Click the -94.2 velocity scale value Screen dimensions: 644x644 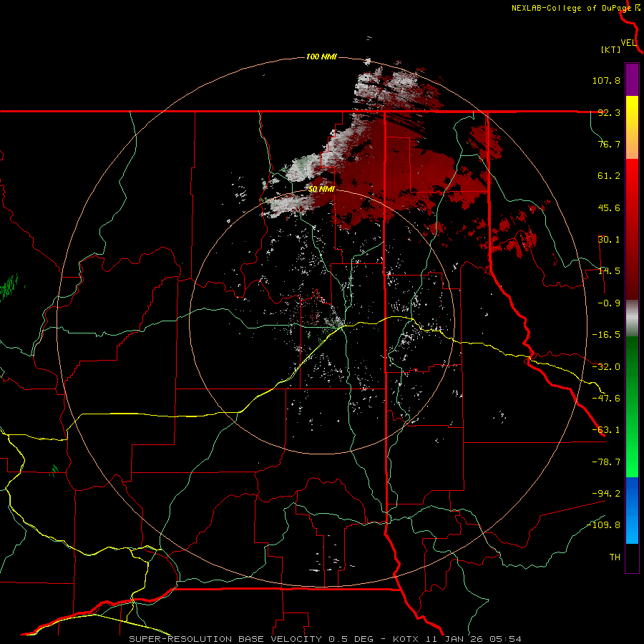click(606, 493)
